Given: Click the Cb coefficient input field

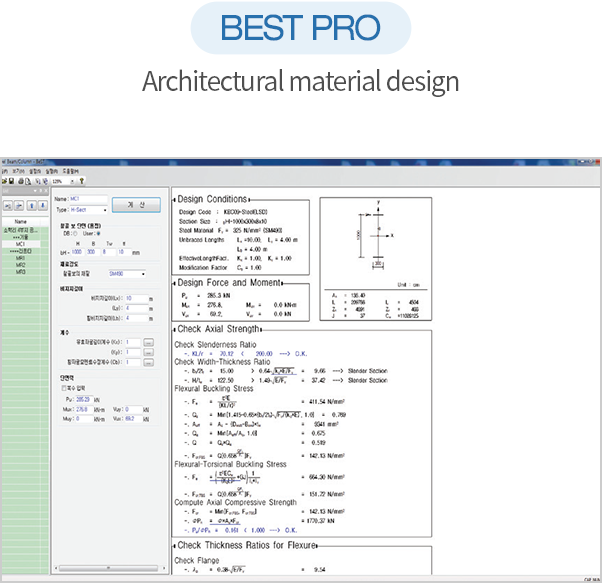Looking at the screenshot, I should click(133, 362).
